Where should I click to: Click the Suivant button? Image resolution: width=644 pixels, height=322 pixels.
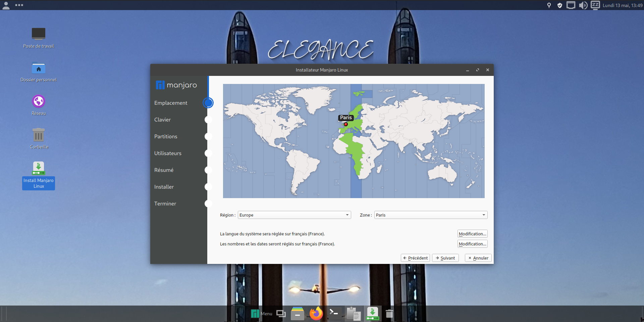pos(445,258)
